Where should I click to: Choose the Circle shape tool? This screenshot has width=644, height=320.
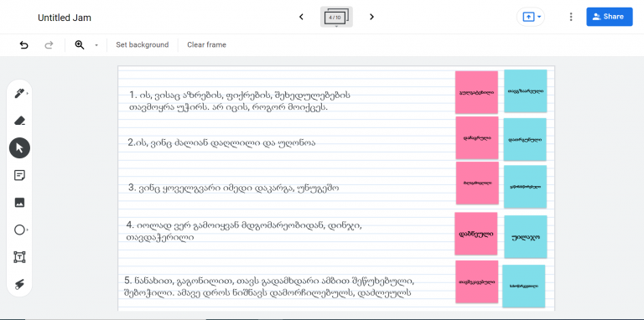point(19,230)
